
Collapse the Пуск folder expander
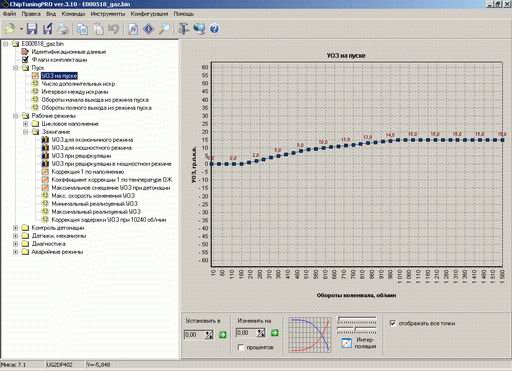[16, 68]
